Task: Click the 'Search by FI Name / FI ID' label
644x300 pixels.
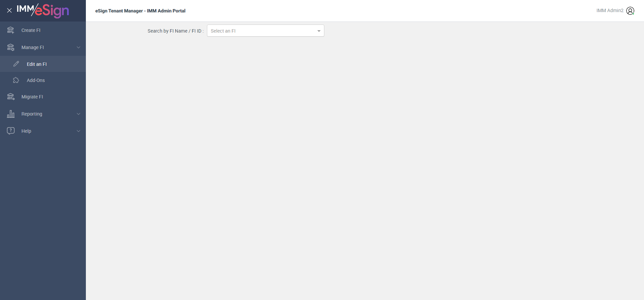Action: 175,31
